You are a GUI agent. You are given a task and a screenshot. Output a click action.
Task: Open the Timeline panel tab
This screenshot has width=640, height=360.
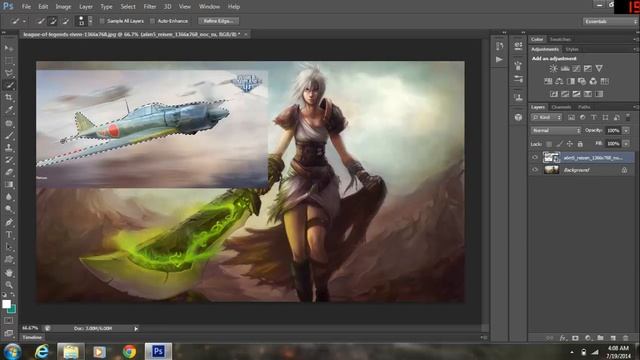coord(32,338)
